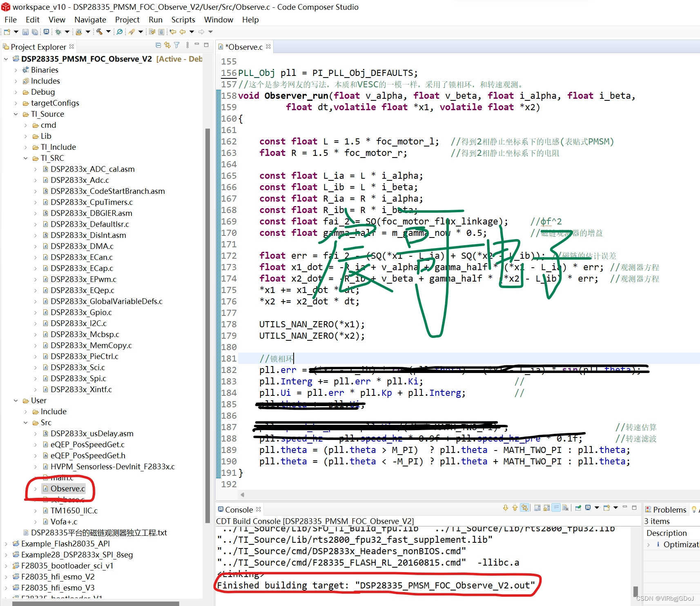
Task: Open the Flash icon dropdown arrow
Action: [88, 32]
